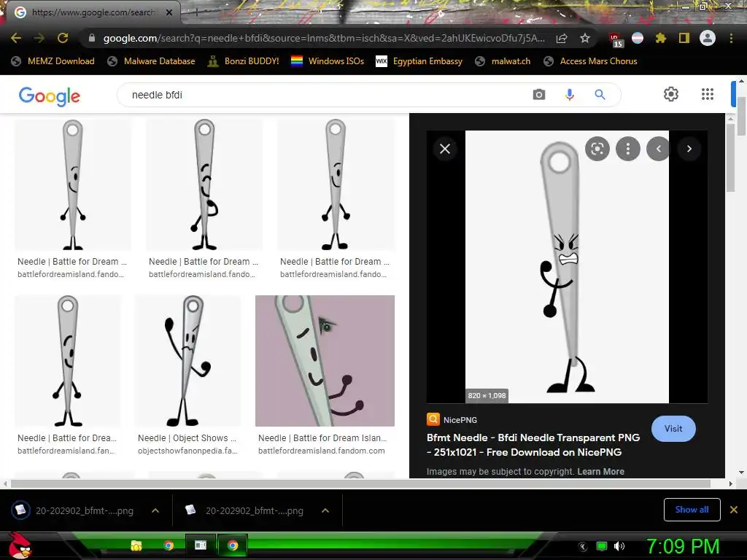This screenshot has width=747, height=560.
Task: Open the Chrome profile avatar
Action: (x=708, y=38)
